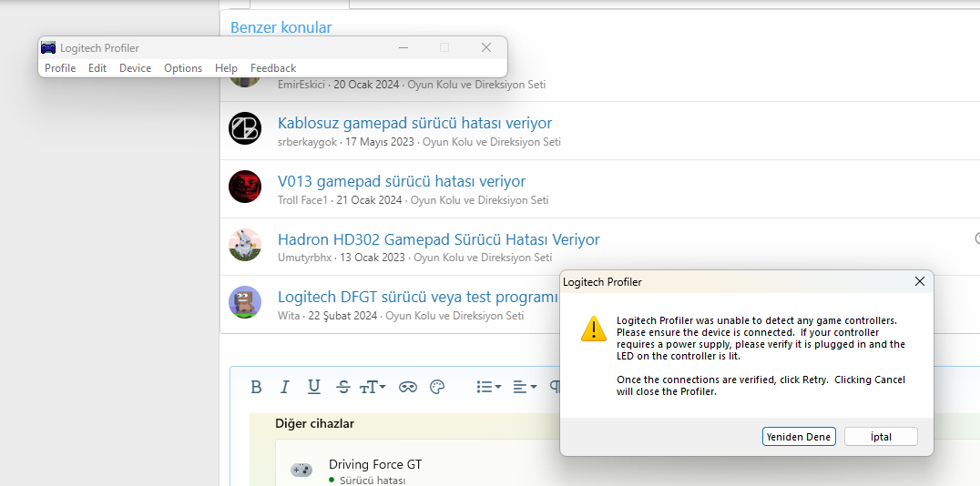Screen dimensions: 980x486
Task: Click the Logitech Profiler gamepad title icon
Action: pyautogui.click(x=48, y=48)
